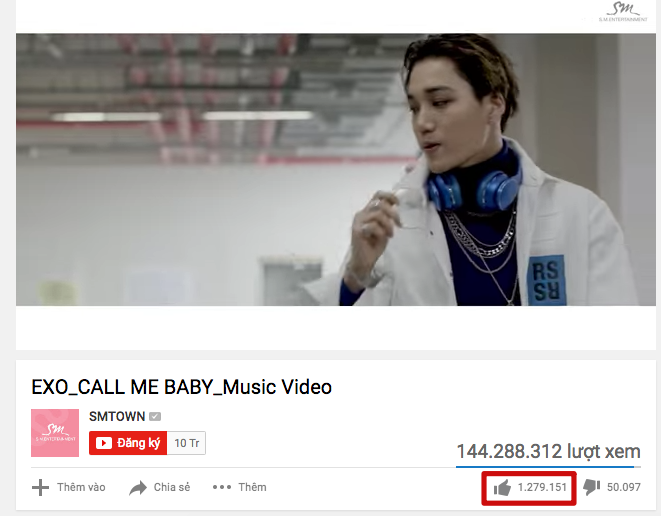Image resolution: width=661 pixels, height=516 pixels.
Task: Subscribe using the Đăng ký button
Action: 128,443
